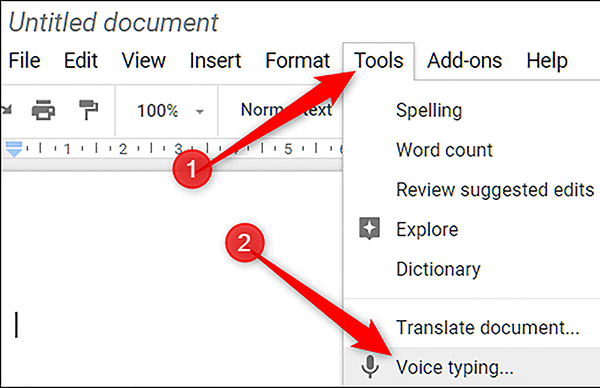Open the Add-ons menu

(465, 60)
